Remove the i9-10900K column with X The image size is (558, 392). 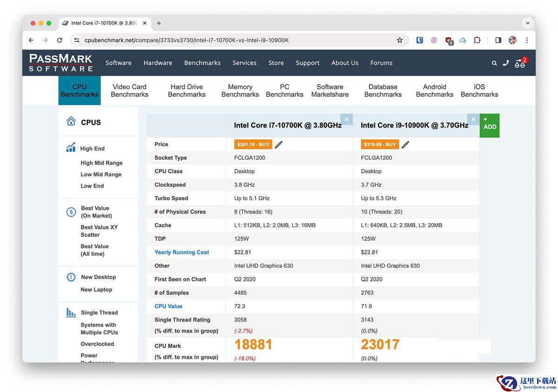(x=473, y=119)
